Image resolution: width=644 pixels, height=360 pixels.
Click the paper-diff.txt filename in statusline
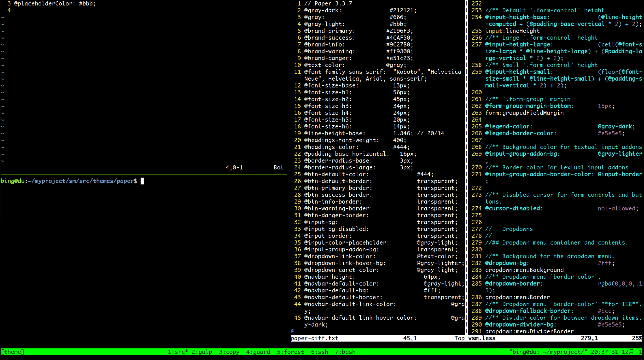pyautogui.click(x=315, y=338)
